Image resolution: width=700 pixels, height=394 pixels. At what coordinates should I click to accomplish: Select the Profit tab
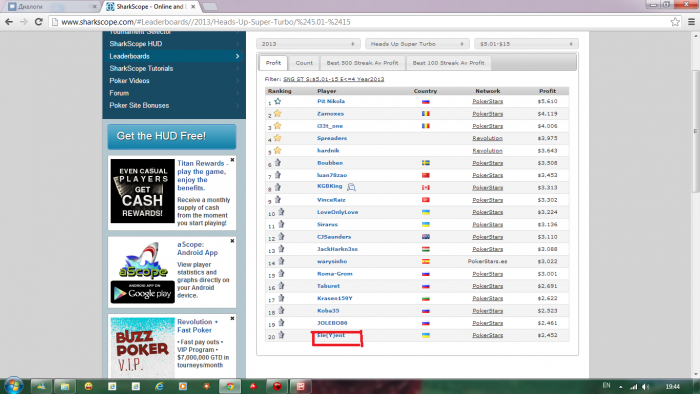click(x=273, y=63)
